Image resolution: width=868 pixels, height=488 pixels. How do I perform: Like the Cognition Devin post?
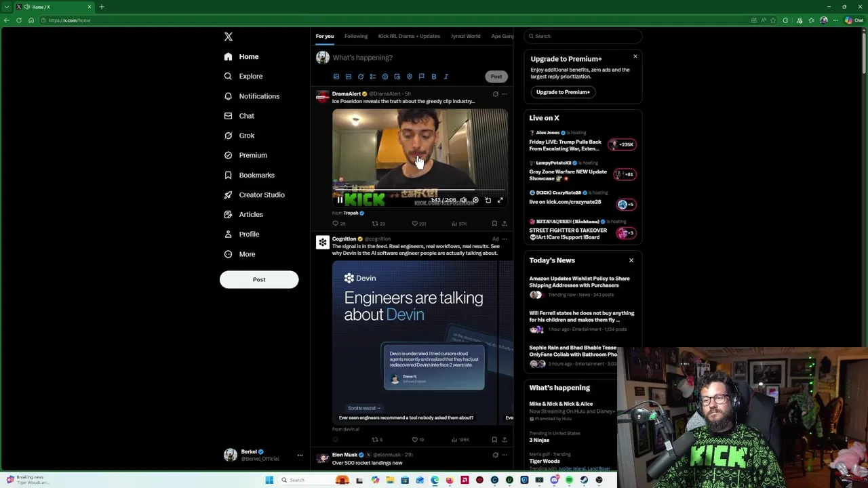(x=418, y=440)
